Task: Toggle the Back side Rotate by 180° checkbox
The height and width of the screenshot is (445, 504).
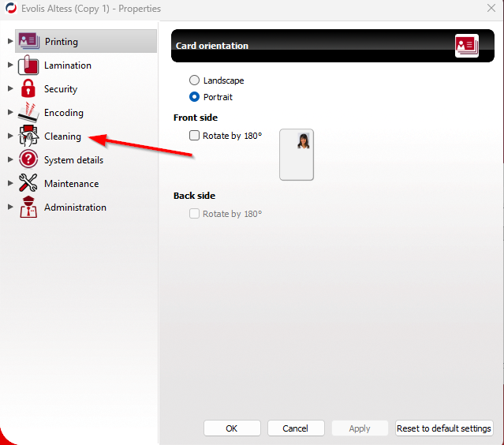Action: [194, 214]
